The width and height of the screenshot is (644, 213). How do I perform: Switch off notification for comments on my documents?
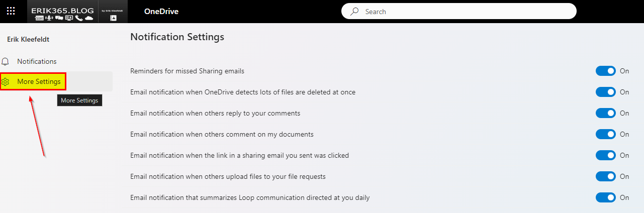click(x=605, y=134)
